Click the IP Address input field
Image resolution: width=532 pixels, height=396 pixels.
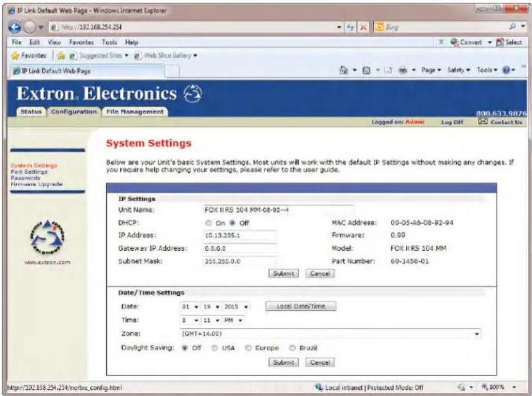[x=239, y=235]
